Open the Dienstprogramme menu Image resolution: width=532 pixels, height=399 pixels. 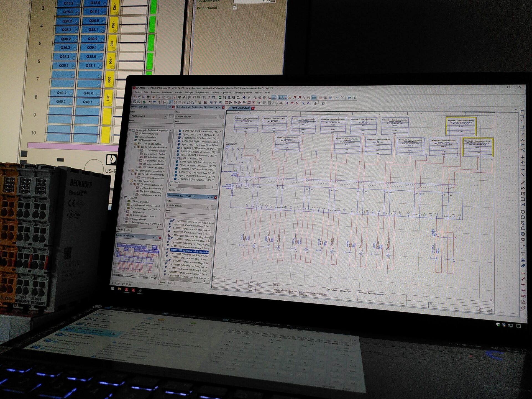(243, 93)
